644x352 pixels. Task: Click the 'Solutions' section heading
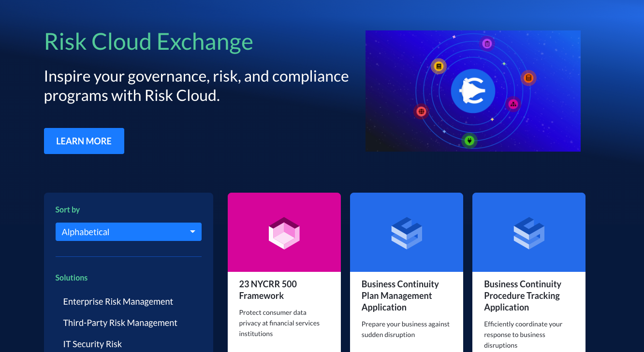tap(72, 278)
